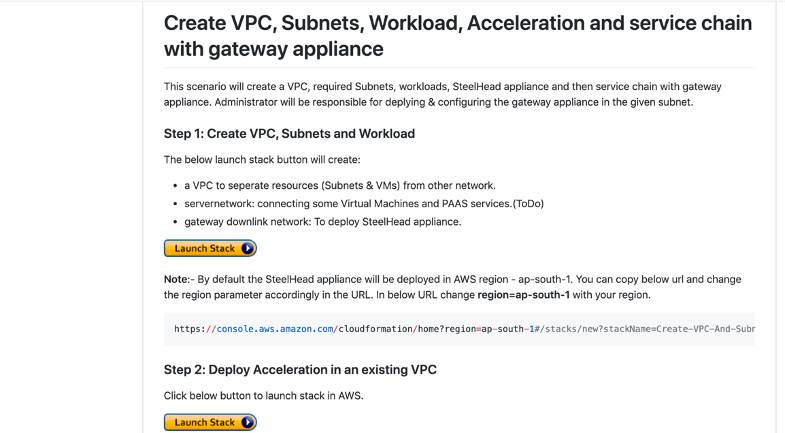Click the 'Step 1: Create VPC, Subnets and Workload' heading
Screen dimensions: 785x433
[289, 134]
